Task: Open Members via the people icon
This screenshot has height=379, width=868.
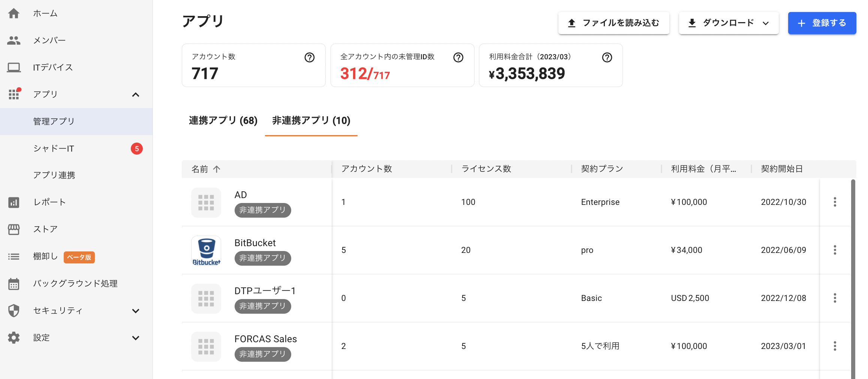Action: pos(14,41)
